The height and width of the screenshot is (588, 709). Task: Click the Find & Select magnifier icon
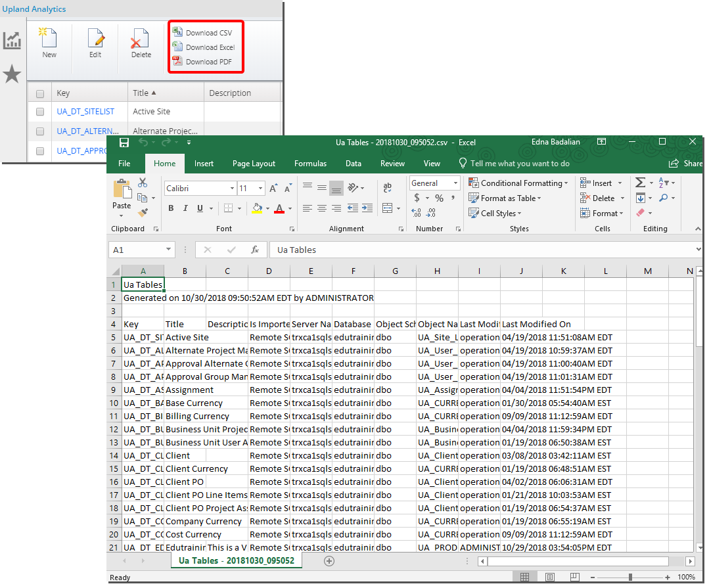pos(663,198)
